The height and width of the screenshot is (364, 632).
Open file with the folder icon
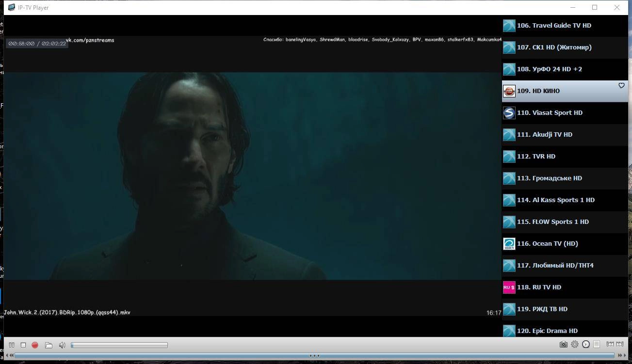tap(49, 345)
